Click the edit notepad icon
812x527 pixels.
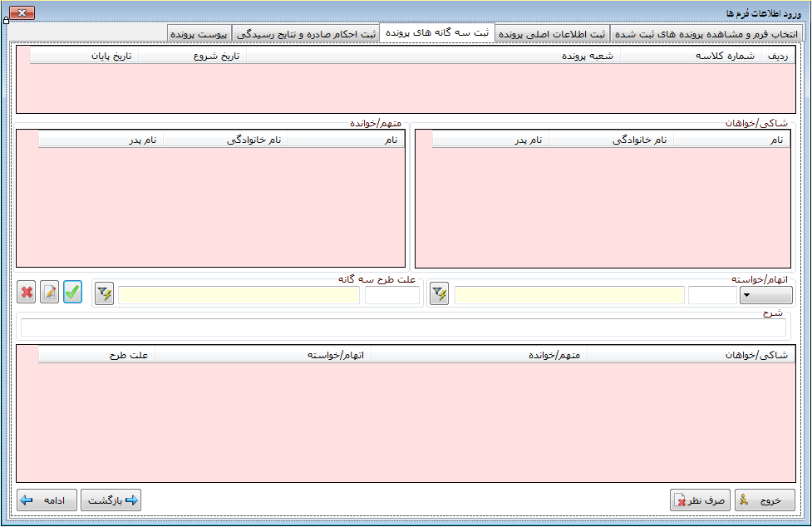point(50,293)
